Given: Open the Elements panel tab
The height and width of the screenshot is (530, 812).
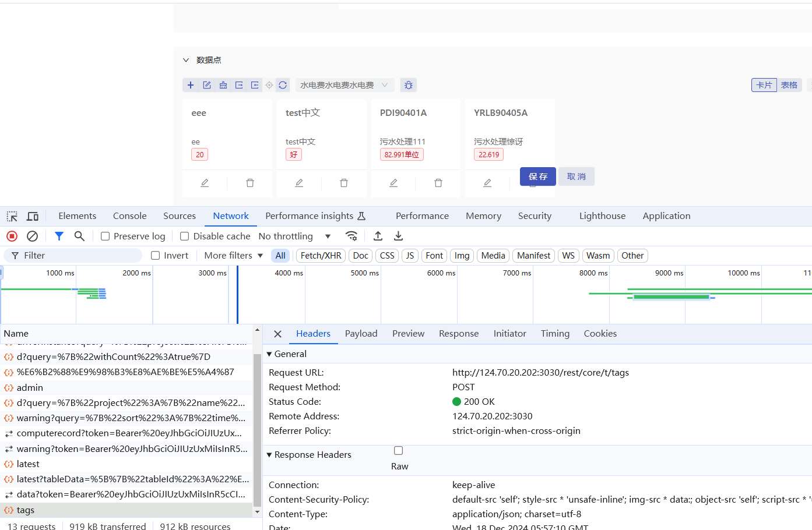Looking at the screenshot, I should point(78,216).
